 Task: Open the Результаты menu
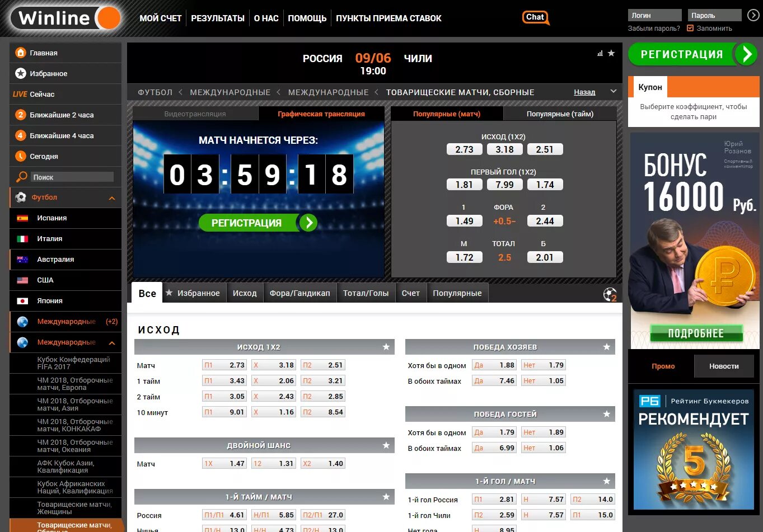(x=218, y=18)
